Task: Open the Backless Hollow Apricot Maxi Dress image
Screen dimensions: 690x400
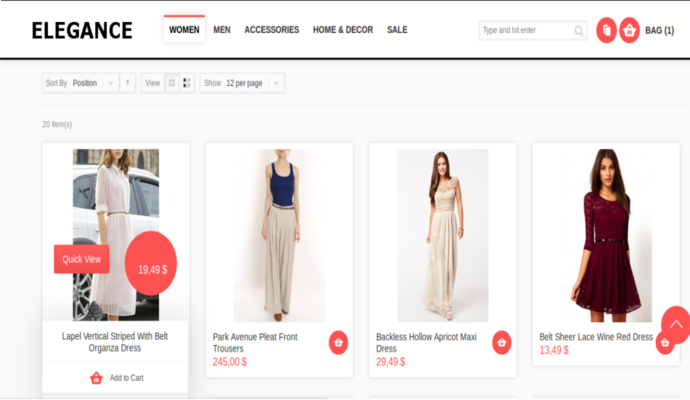Action: tap(443, 235)
